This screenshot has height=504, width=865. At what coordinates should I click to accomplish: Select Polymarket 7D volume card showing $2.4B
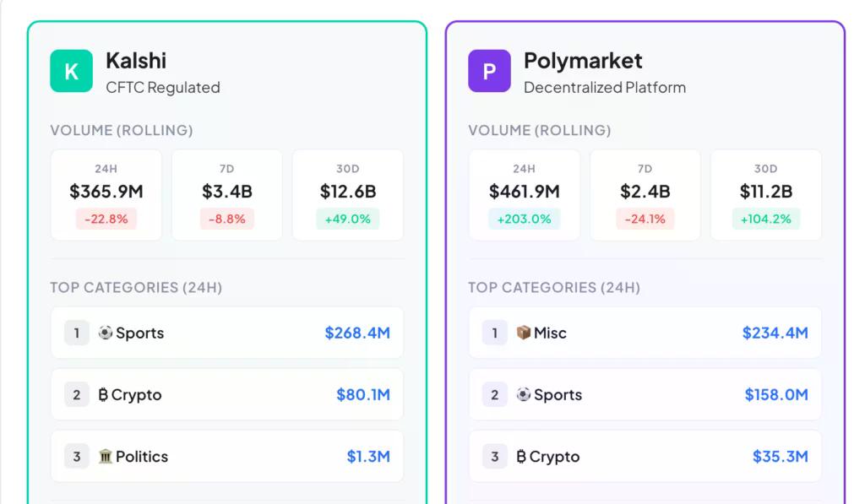[x=645, y=195]
